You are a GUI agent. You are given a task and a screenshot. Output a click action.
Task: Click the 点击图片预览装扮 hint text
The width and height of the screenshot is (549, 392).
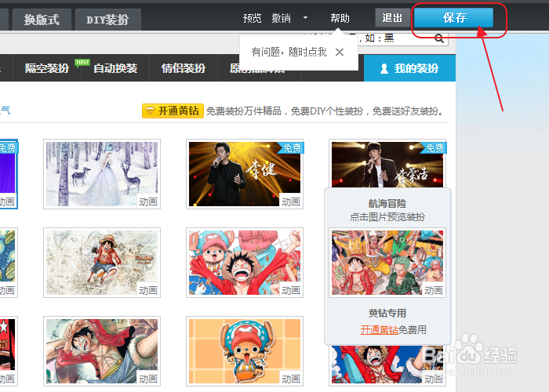[387, 217]
